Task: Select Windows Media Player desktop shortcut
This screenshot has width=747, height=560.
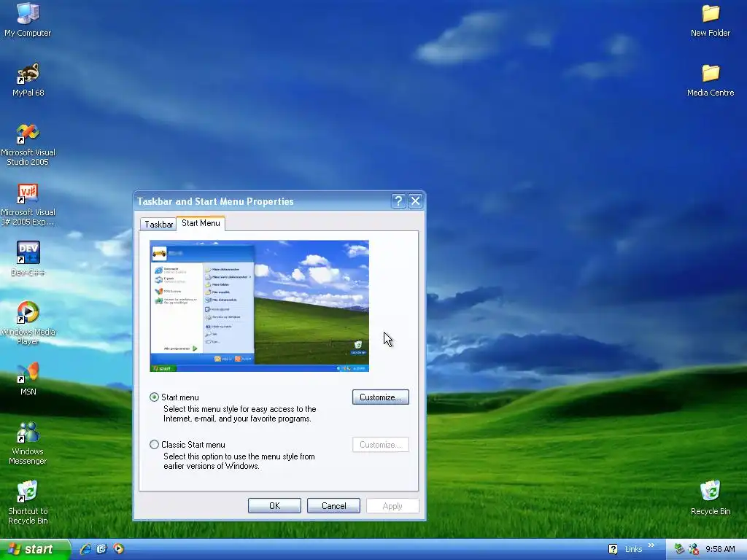Action: pyautogui.click(x=28, y=322)
